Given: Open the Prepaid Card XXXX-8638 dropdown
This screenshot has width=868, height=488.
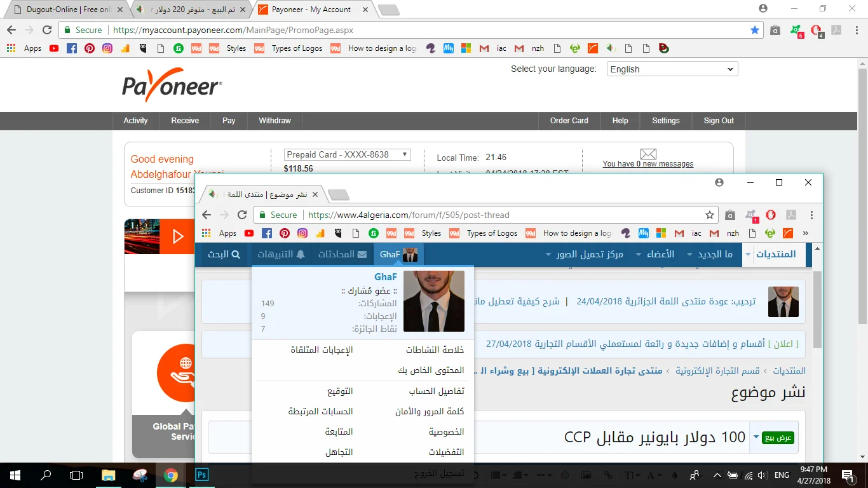Looking at the screenshot, I should point(347,154).
